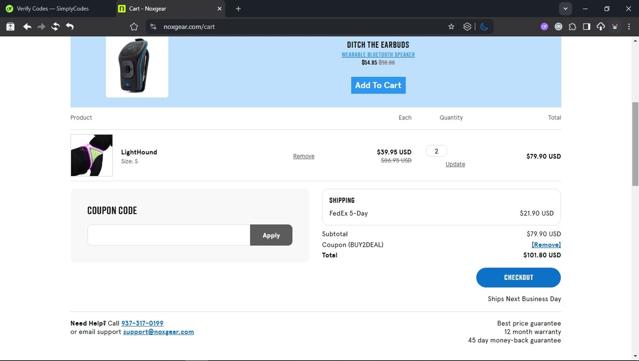Remove LightHound from the cart
This screenshot has height=361, width=639.
304,156
